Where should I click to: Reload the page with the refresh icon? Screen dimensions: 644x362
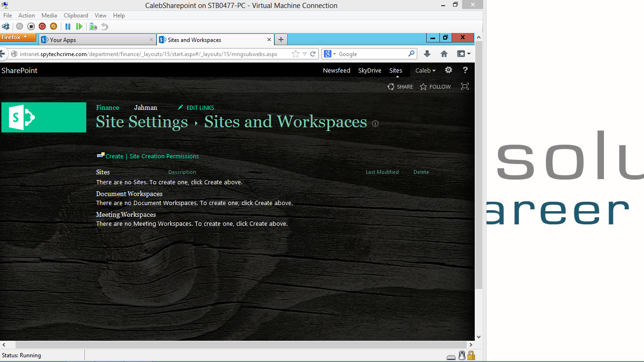(x=313, y=54)
